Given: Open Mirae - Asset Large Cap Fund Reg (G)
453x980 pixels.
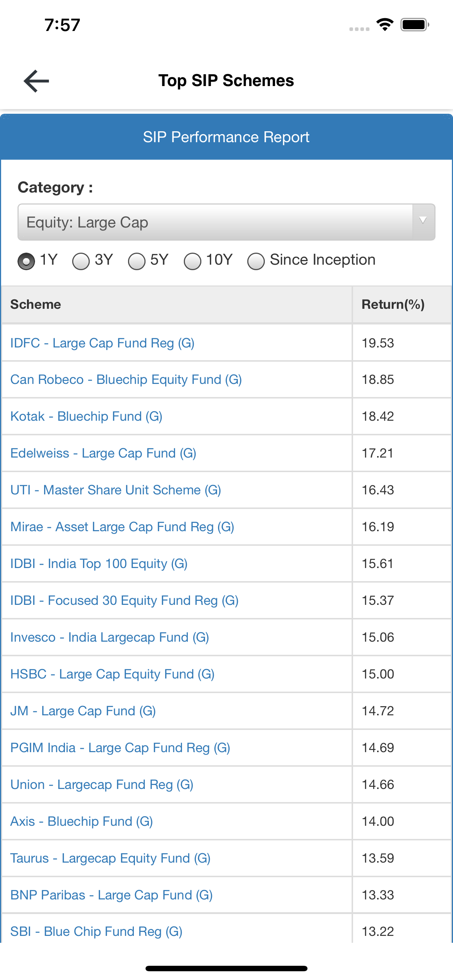Looking at the screenshot, I should click(x=122, y=527).
